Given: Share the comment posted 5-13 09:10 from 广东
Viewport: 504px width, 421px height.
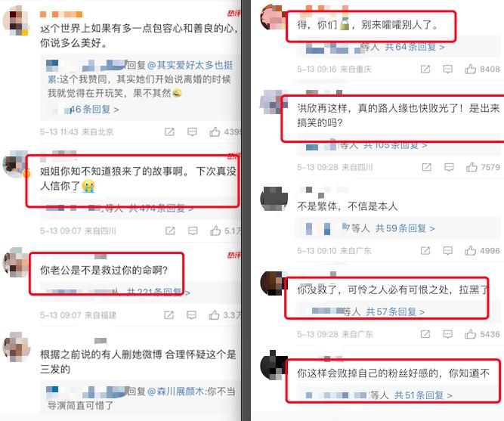Looking at the screenshot, I should coord(425,250).
